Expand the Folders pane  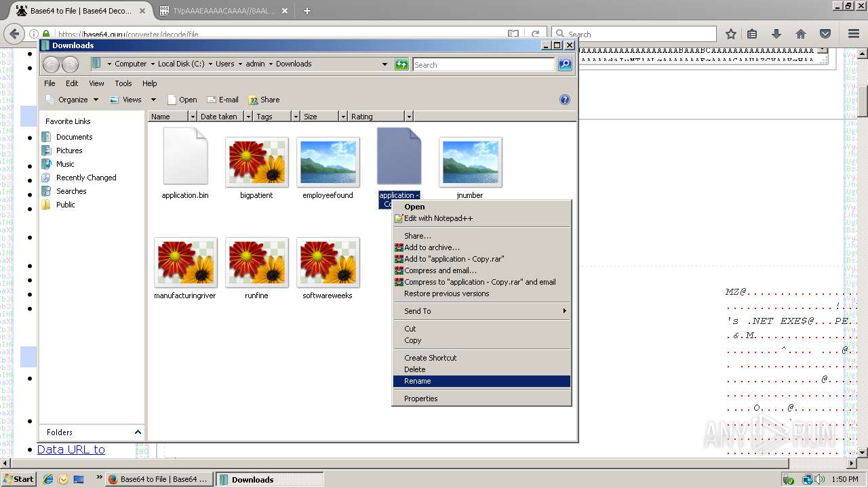pos(138,432)
